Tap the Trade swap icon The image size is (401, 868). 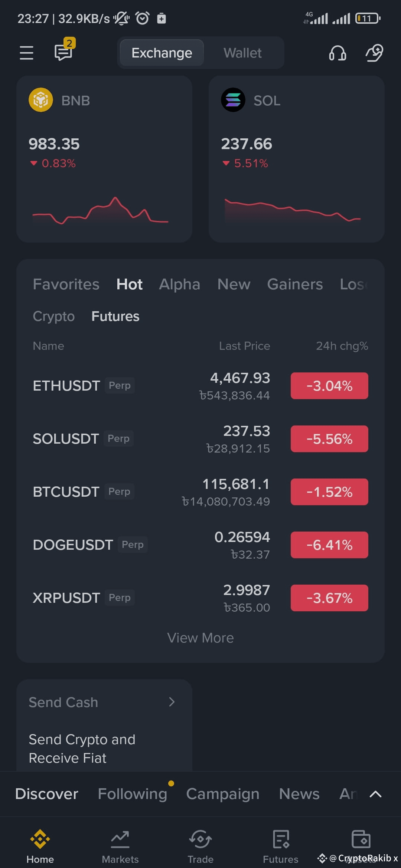point(200,839)
